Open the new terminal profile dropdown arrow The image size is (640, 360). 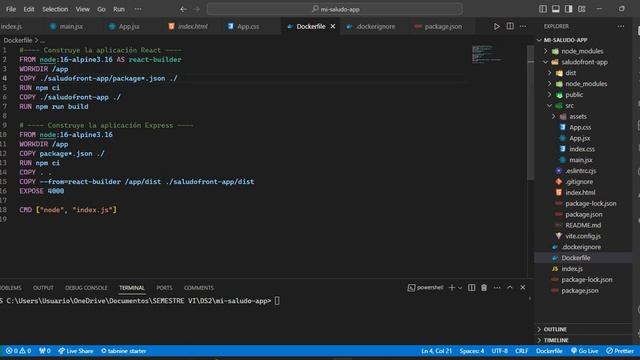tap(460, 288)
